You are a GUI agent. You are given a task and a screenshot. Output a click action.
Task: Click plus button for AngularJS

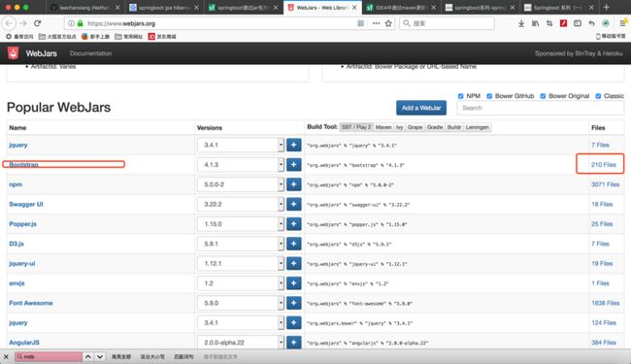294,343
